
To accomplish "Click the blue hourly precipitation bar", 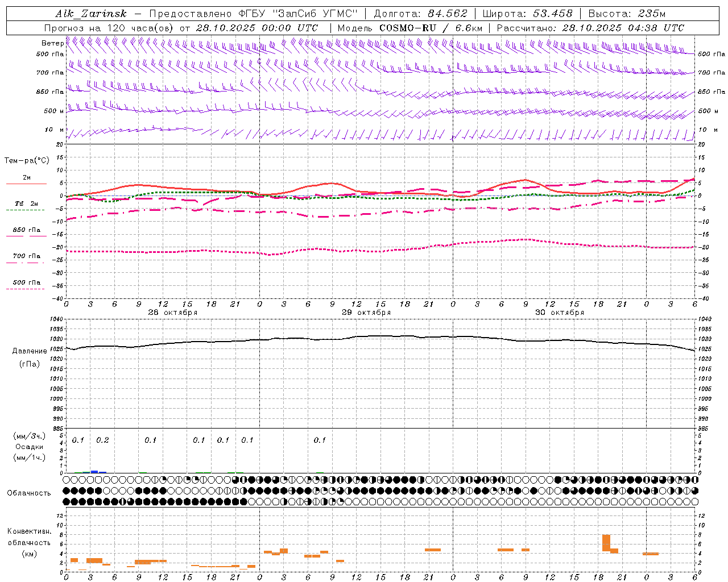I will [94, 471].
